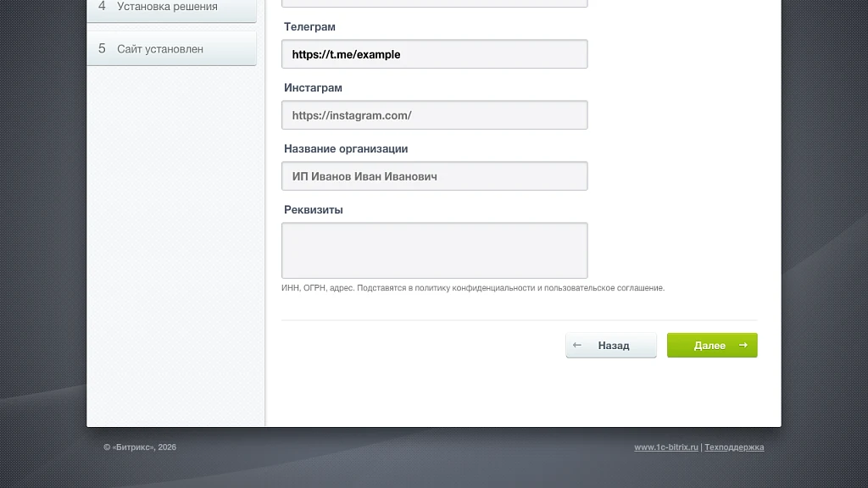
Task: Click into the Реквизиты text area
Action: click(435, 250)
